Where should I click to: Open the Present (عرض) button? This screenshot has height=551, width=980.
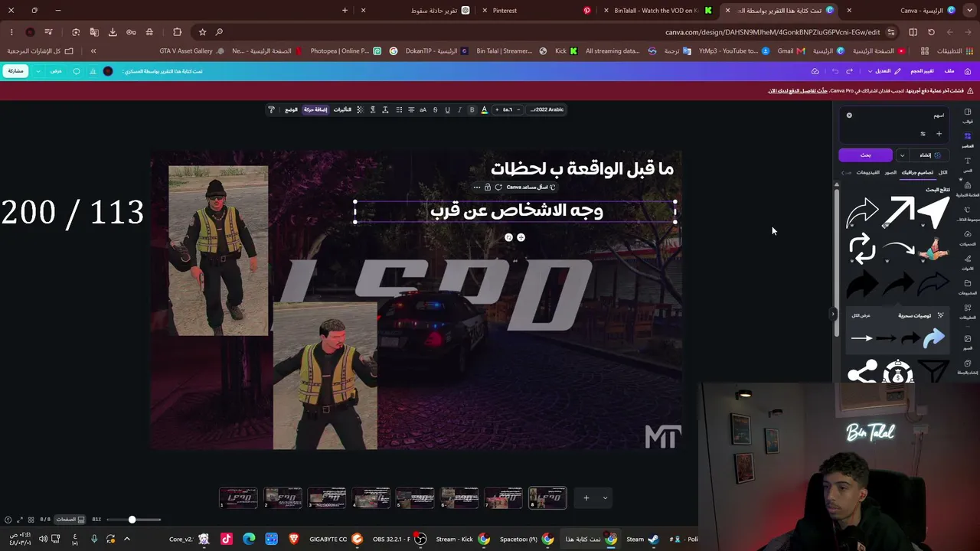click(56, 71)
